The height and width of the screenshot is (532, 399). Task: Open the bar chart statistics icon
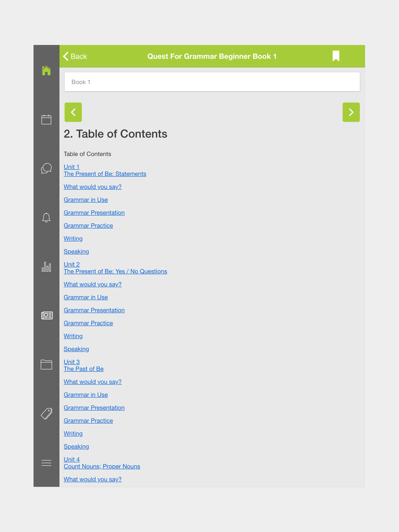point(46,267)
